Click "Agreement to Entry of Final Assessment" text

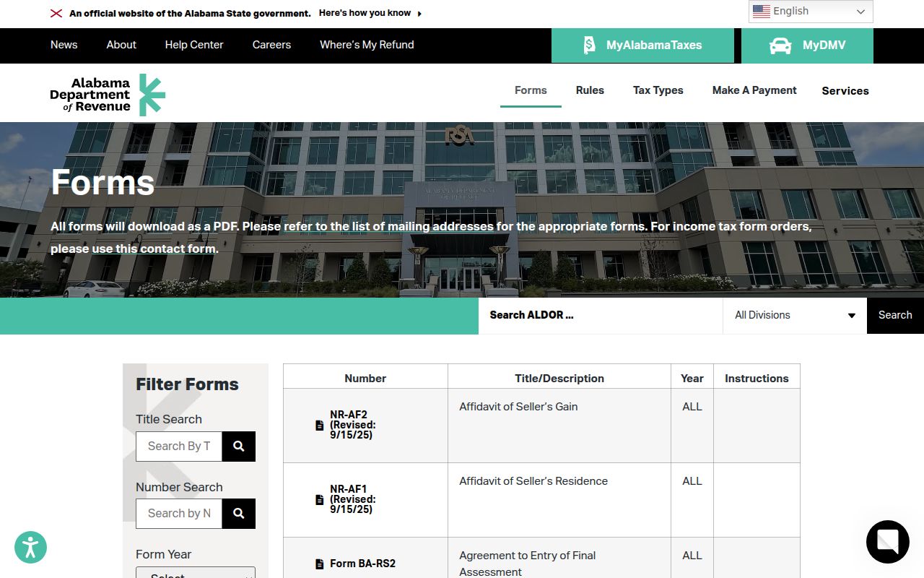click(x=528, y=564)
